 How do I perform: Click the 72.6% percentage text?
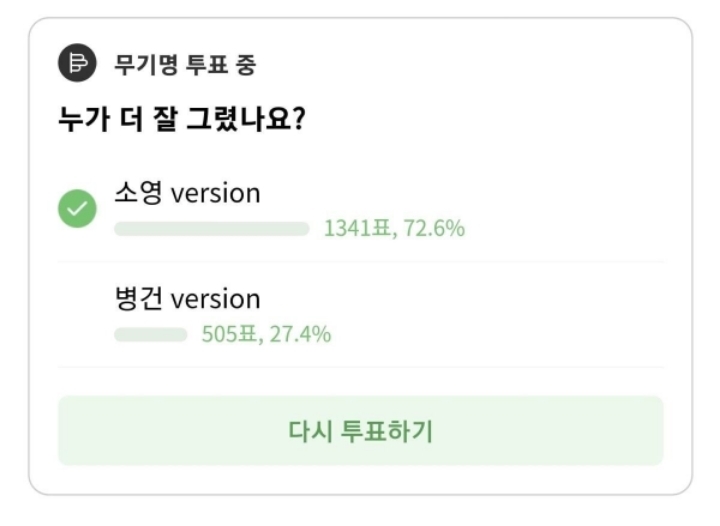[433, 229]
